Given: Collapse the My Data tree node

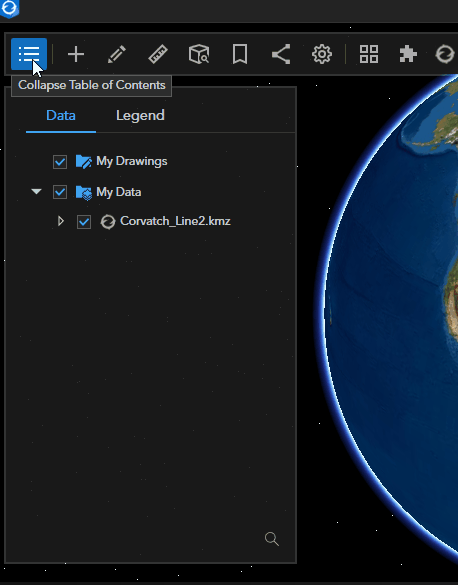Looking at the screenshot, I should 36,192.
